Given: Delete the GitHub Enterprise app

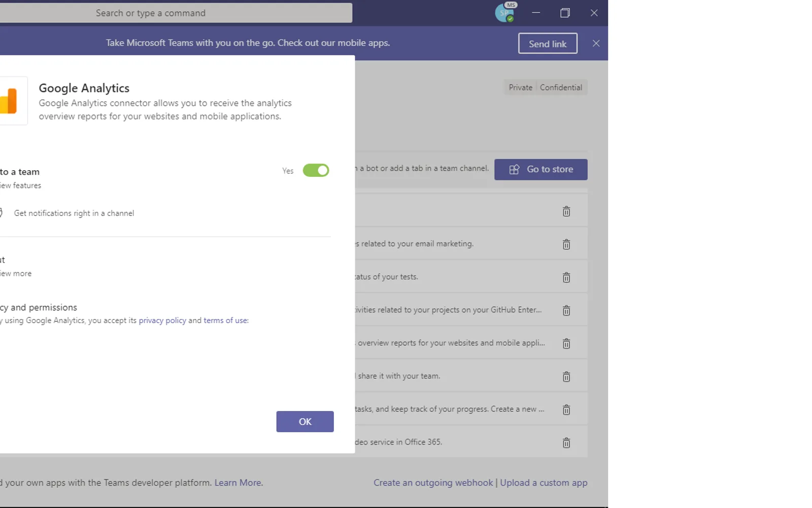Looking at the screenshot, I should (x=566, y=310).
